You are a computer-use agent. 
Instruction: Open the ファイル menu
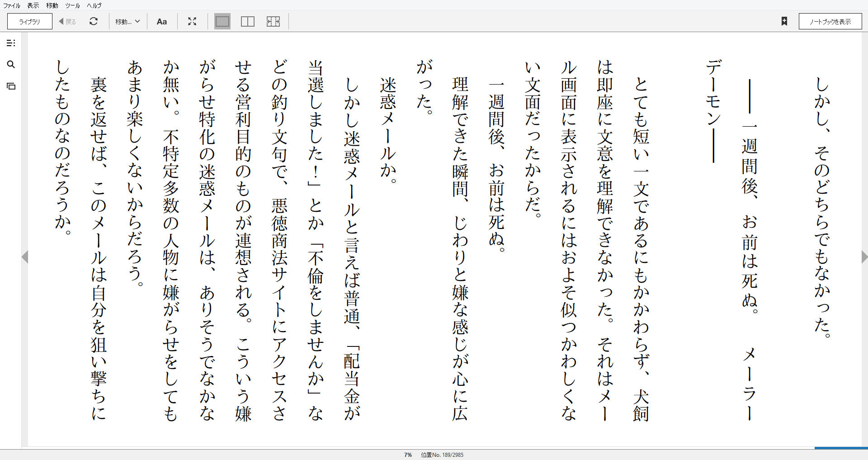click(12, 5)
